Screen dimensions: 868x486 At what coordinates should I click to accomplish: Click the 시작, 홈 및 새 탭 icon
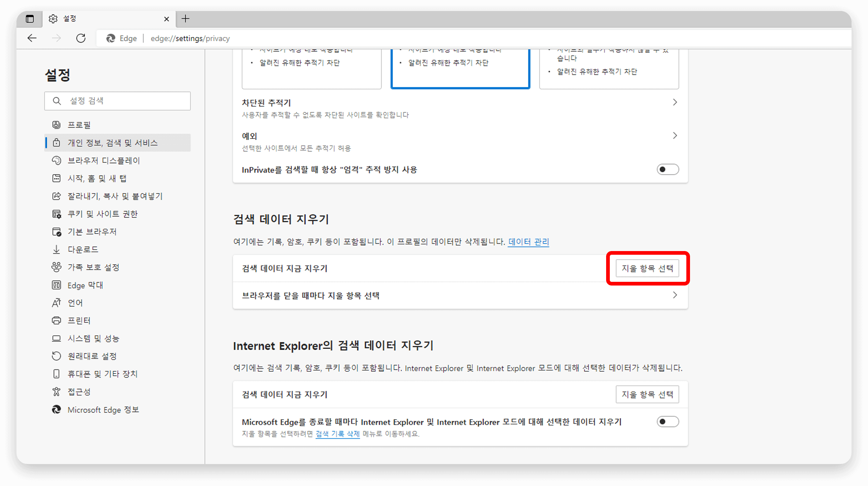56,178
